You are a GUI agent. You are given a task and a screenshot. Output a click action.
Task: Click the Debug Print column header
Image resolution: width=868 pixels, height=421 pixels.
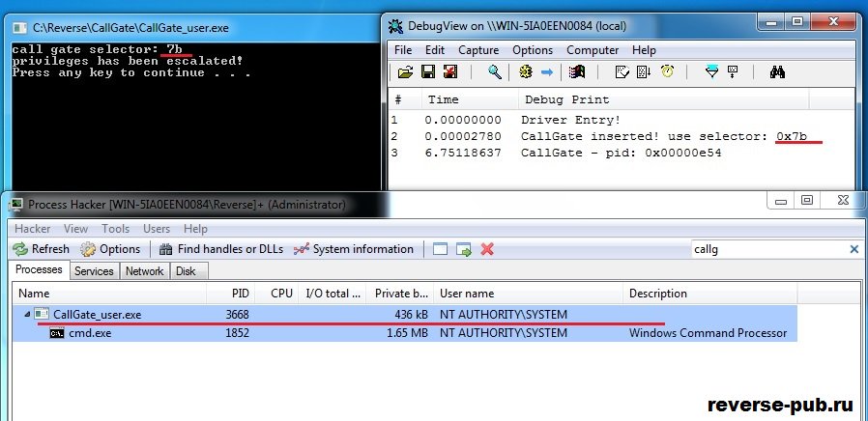pos(664,99)
